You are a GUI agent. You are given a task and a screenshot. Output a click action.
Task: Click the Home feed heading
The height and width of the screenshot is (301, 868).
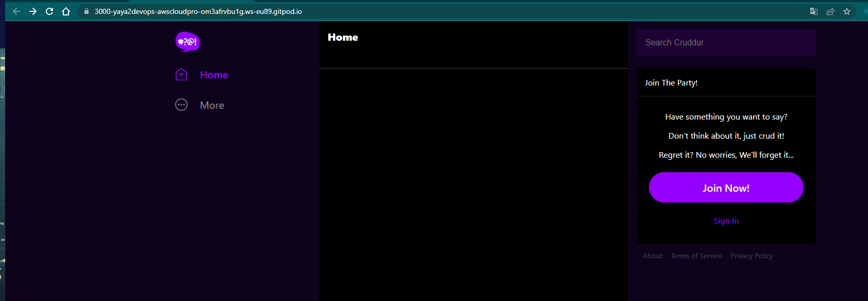tap(343, 37)
